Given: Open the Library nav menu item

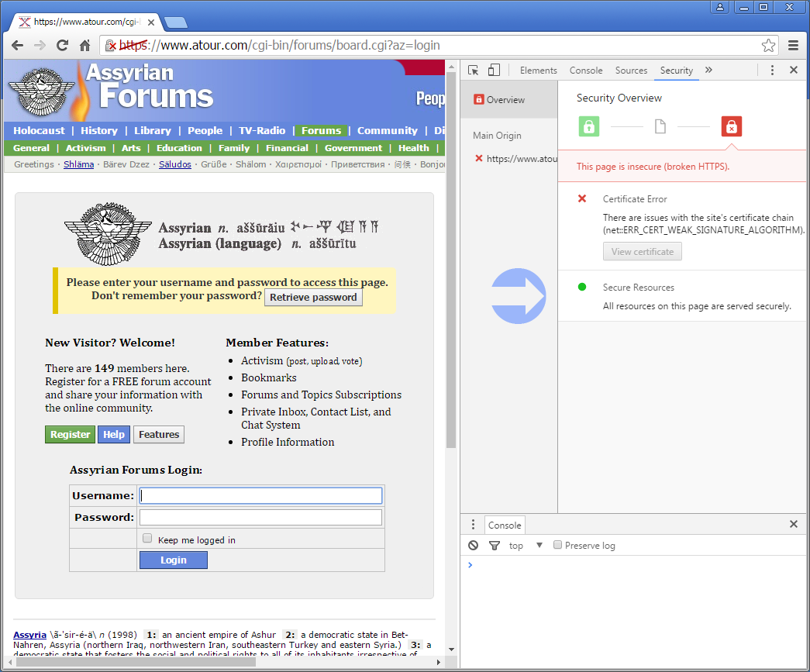Looking at the screenshot, I should coord(153,131).
